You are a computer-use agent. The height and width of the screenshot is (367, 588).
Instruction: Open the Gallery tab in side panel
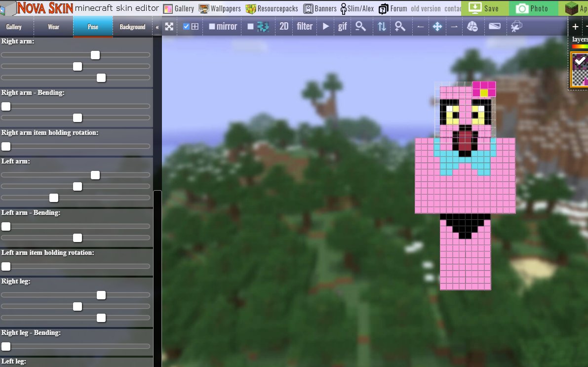14,27
